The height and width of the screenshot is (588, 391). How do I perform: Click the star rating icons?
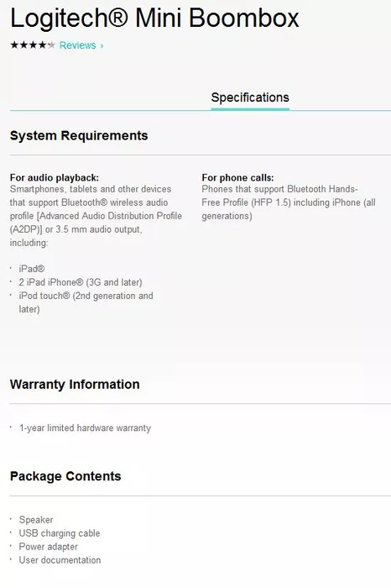pyautogui.click(x=33, y=45)
